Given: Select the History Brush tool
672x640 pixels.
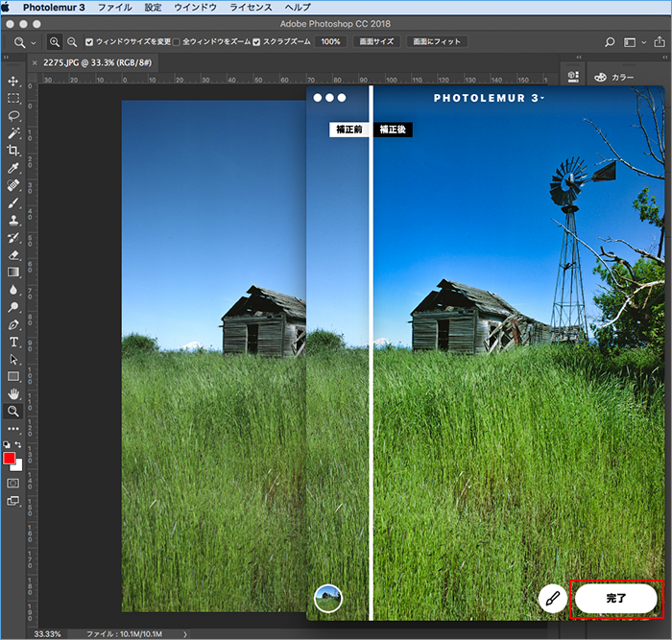Looking at the screenshot, I should pos(13,238).
